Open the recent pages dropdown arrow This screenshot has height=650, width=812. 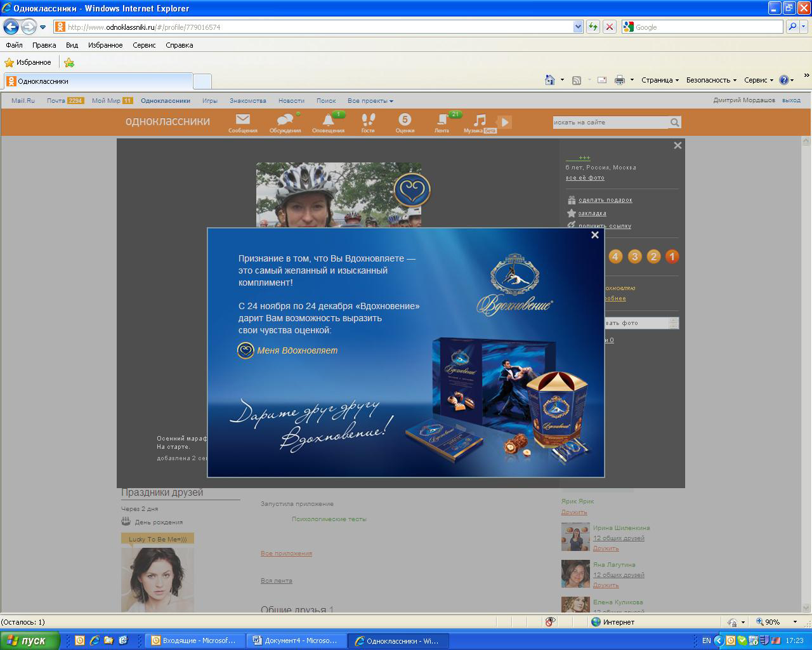(x=43, y=27)
